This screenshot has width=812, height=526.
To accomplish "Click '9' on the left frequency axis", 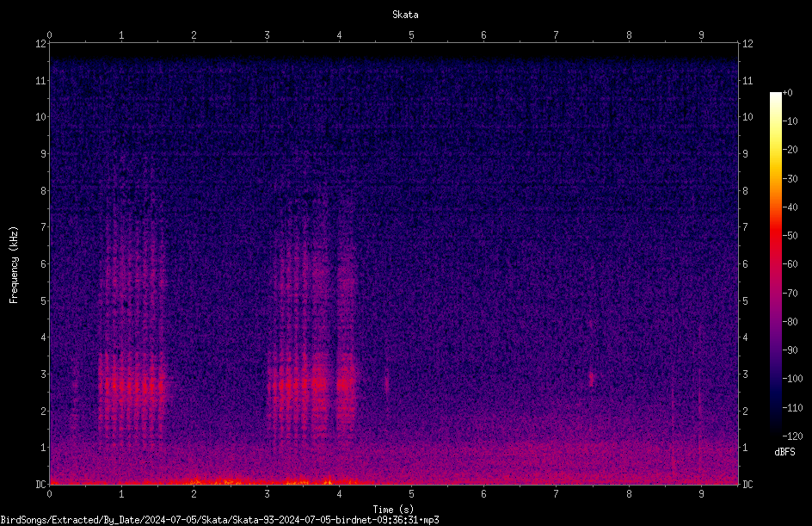I will click(43, 154).
